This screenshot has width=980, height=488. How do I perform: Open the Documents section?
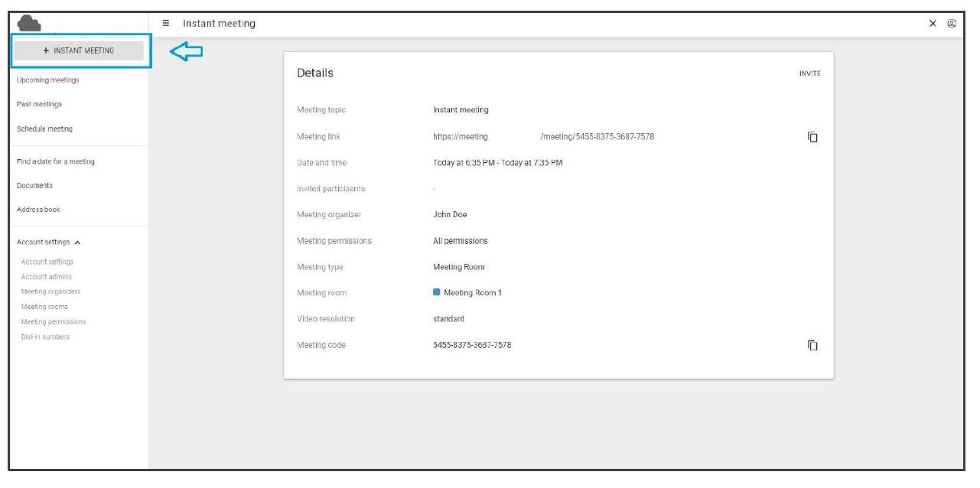click(34, 186)
